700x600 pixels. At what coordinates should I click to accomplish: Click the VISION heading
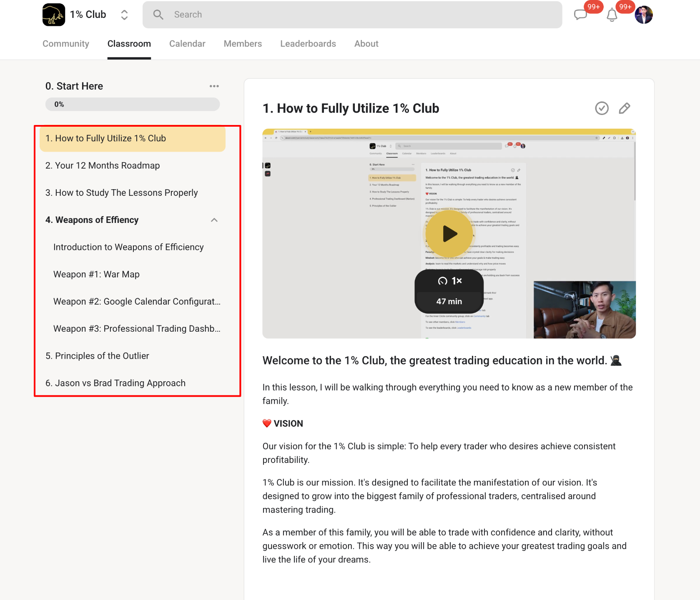289,423
